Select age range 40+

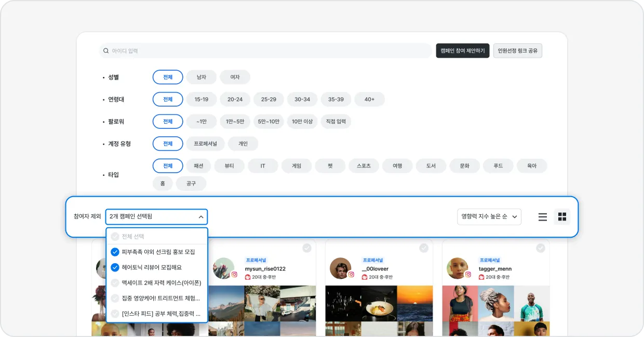(x=369, y=99)
